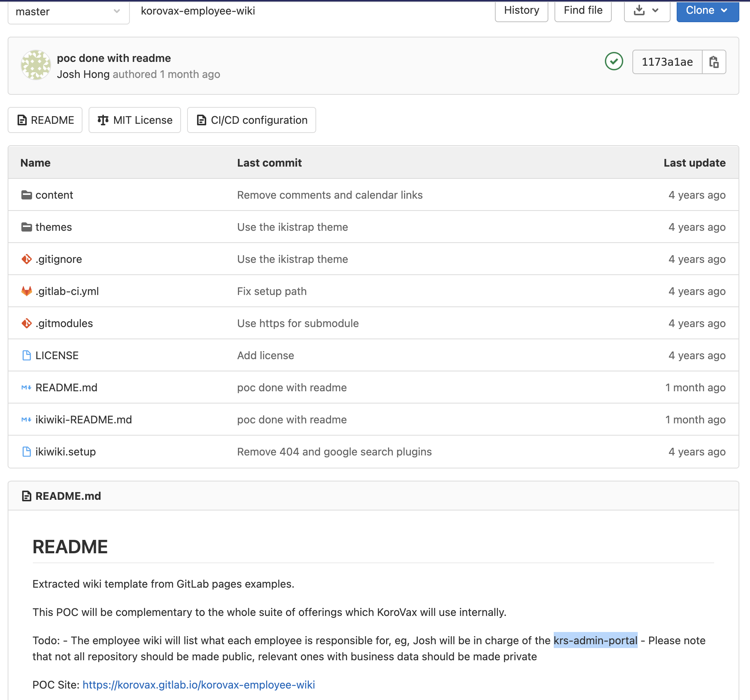Click the Last update column header

click(x=695, y=163)
